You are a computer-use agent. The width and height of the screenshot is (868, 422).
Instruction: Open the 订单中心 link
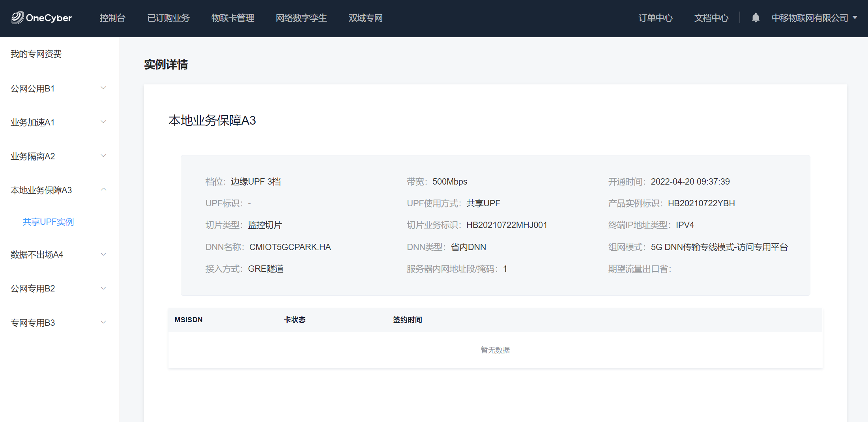655,18
